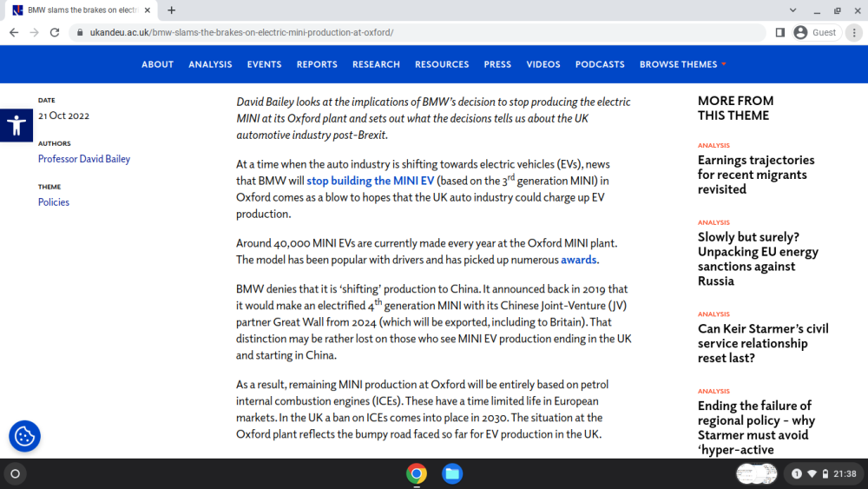Expand the Browse Themes dropdown
Screen dimensions: 868x489
(x=682, y=64)
